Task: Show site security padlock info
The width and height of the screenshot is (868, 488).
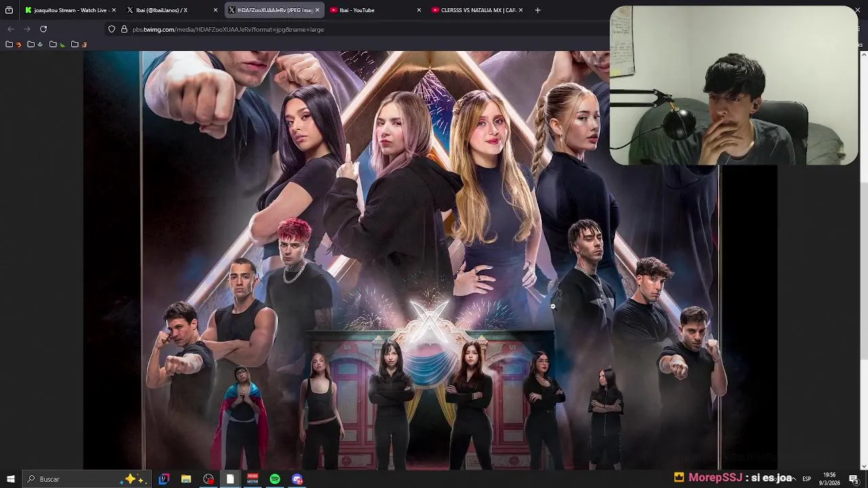Action: tap(124, 29)
